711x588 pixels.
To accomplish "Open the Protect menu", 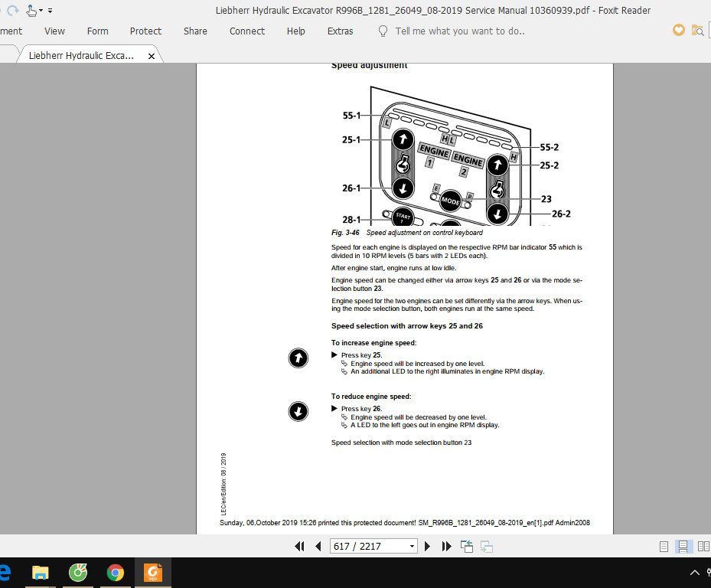I will (145, 31).
